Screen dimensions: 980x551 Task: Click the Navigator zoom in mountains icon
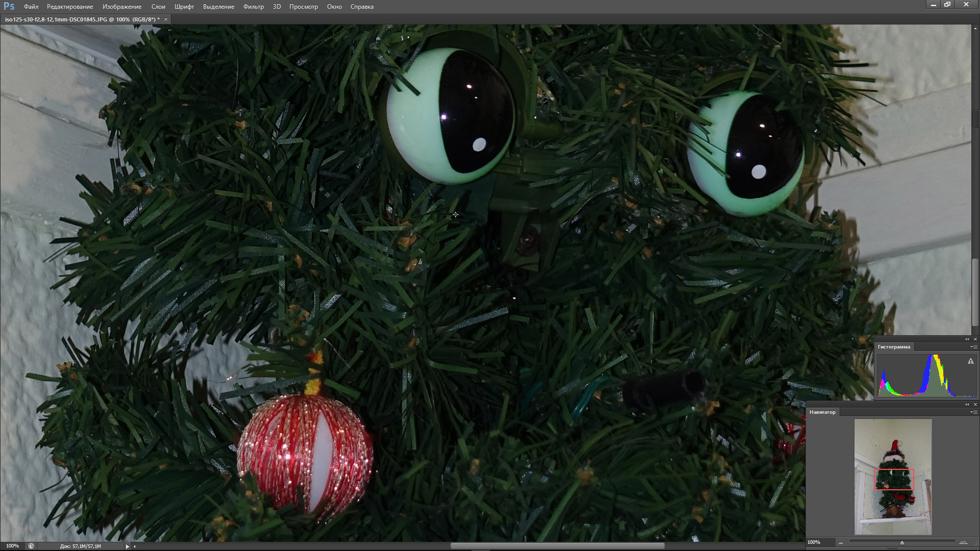[x=963, y=542]
